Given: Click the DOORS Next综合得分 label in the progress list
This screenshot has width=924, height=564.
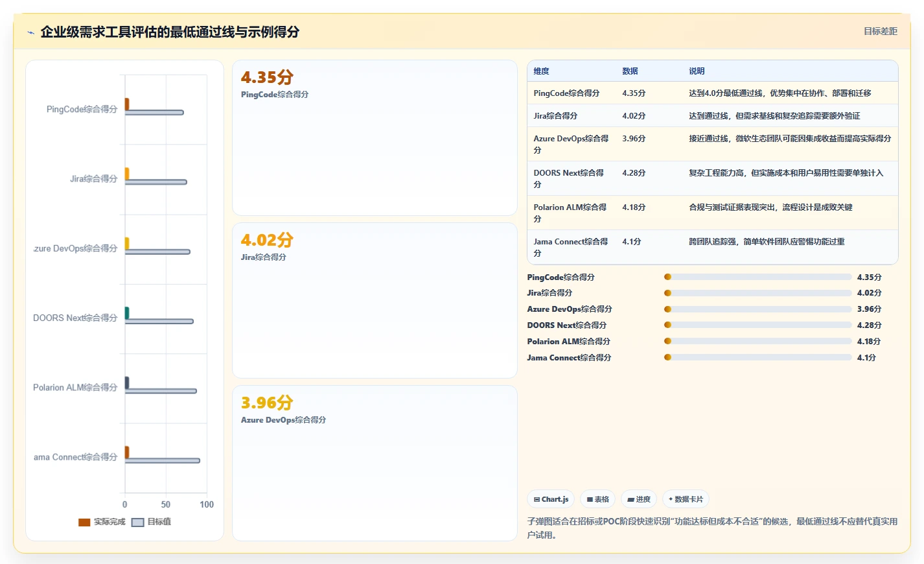Looking at the screenshot, I should click(x=567, y=325).
